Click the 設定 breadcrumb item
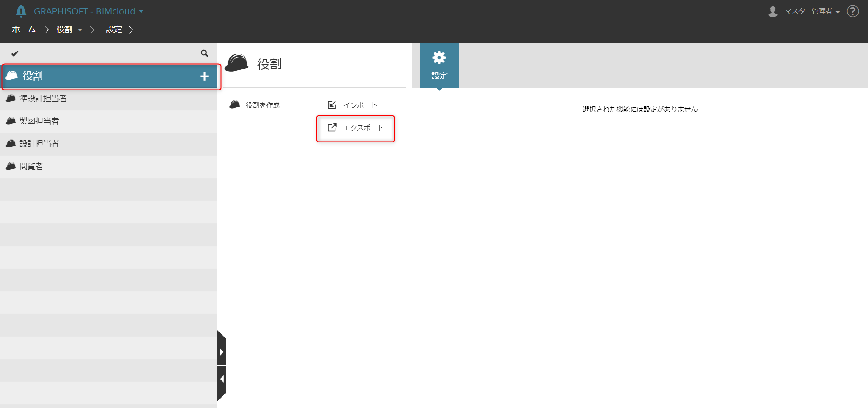Screen dimensions: 868x408 tap(114, 29)
